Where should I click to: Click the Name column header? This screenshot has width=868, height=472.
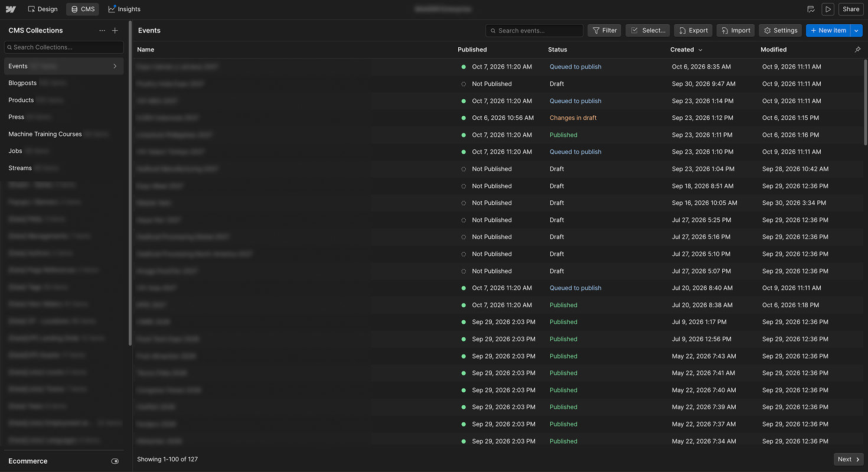point(146,50)
